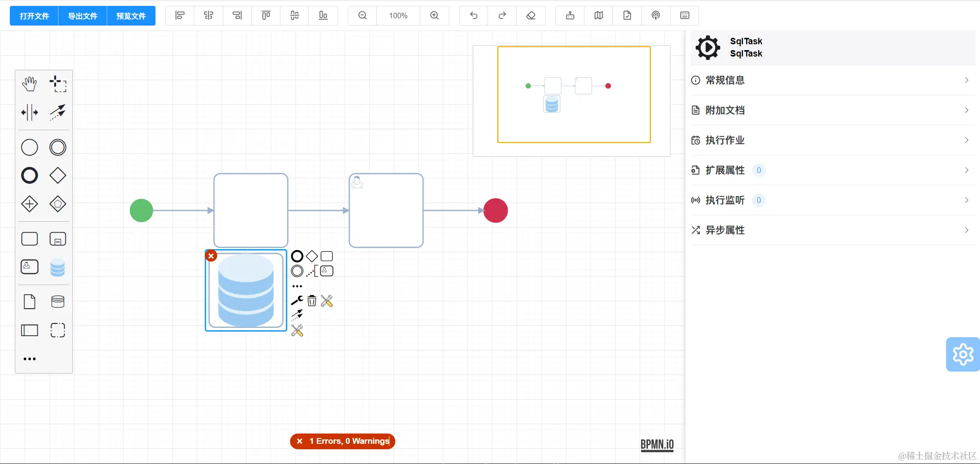Pick the end event from the palette

tap(30, 175)
